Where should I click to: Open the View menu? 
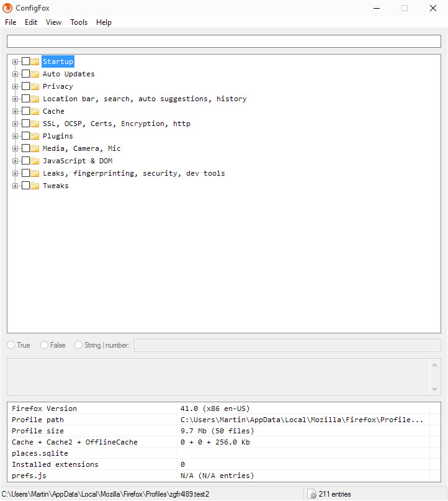pyautogui.click(x=53, y=22)
